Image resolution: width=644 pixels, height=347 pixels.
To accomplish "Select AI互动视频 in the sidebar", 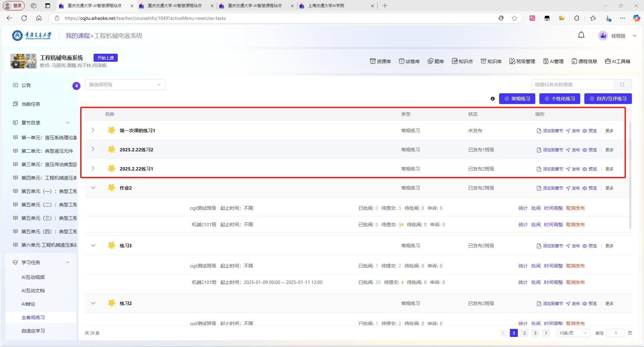I will [33, 277].
